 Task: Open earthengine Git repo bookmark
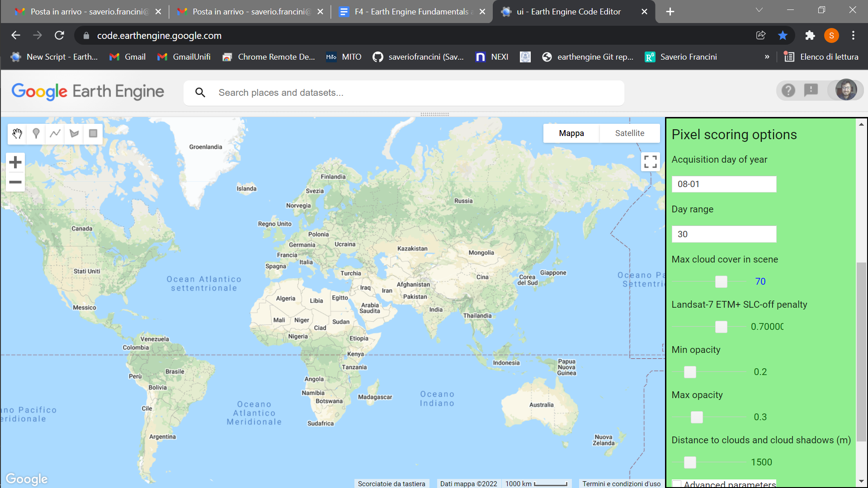pyautogui.click(x=588, y=57)
